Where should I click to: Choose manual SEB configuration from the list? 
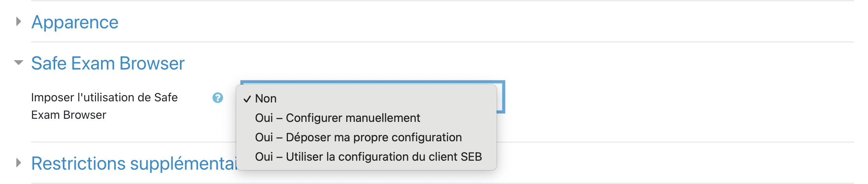tap(337, 118)
